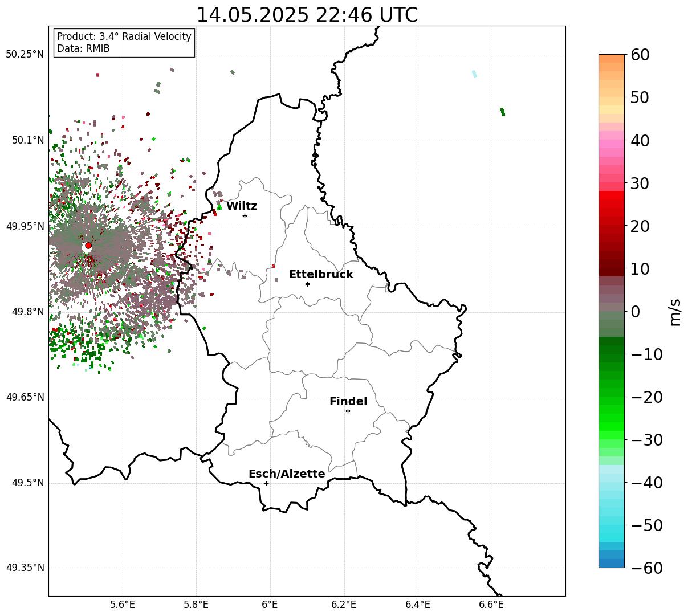Image resolution: width=688 pixels, height=616 pixels.
Task: Click the colorbar tick value 50
Action: tap(638, 97)
